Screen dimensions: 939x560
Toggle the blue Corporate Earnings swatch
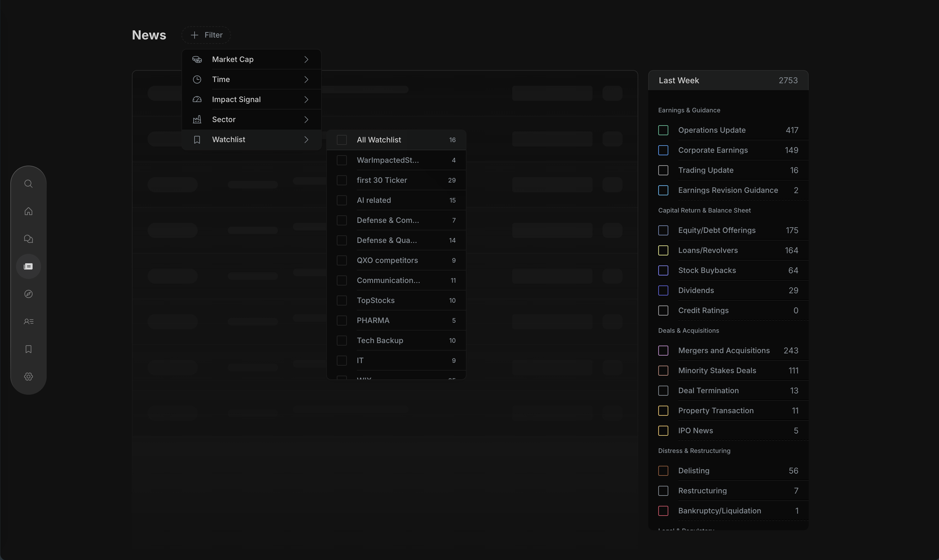[663, 150]
